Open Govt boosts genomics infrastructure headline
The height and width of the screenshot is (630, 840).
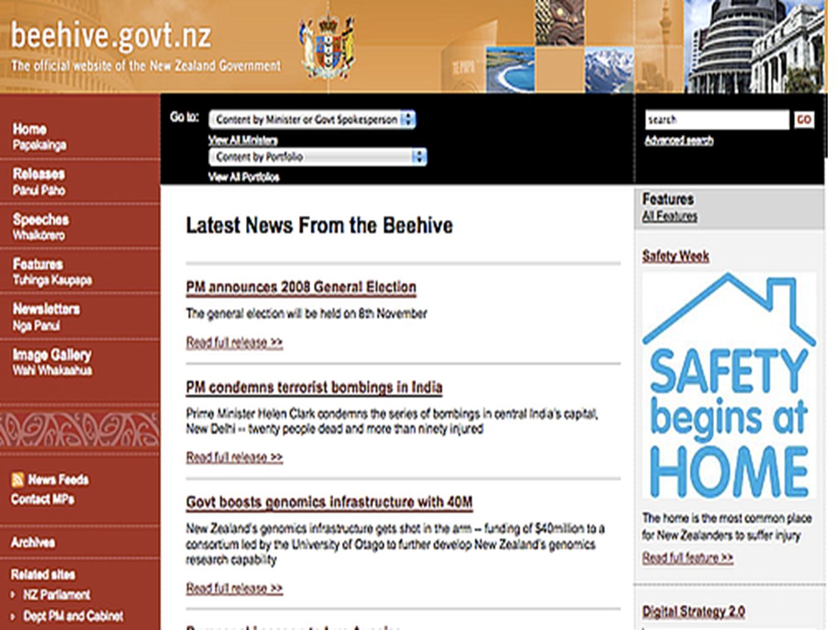329,503
